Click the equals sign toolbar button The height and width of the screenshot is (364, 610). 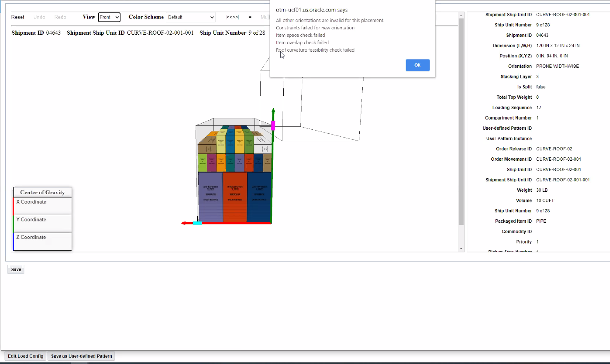[250, 17]
